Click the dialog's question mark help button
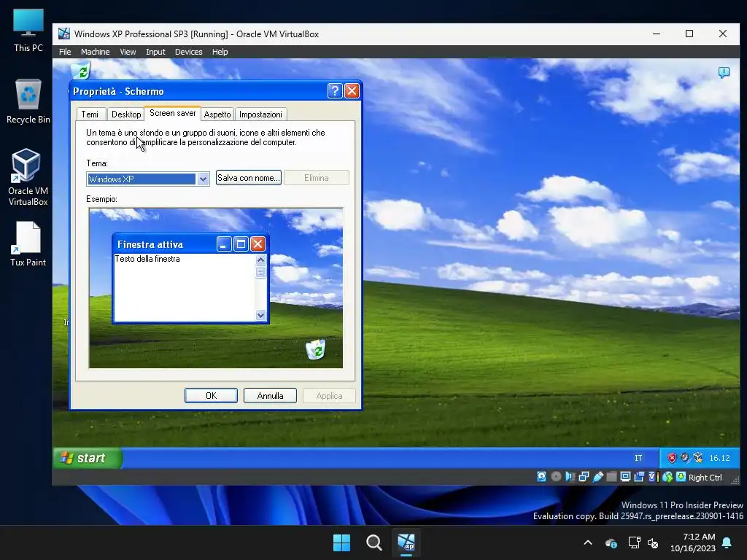The height and width of the screenshot is (560, 747). (335, 90)
